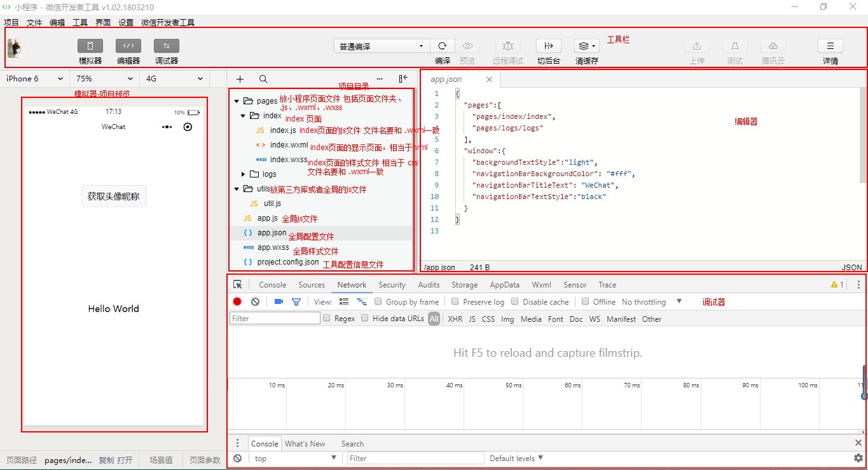The image size is (868, 470).
Task: Click the waterfall overview view icon
Action: 361,301
